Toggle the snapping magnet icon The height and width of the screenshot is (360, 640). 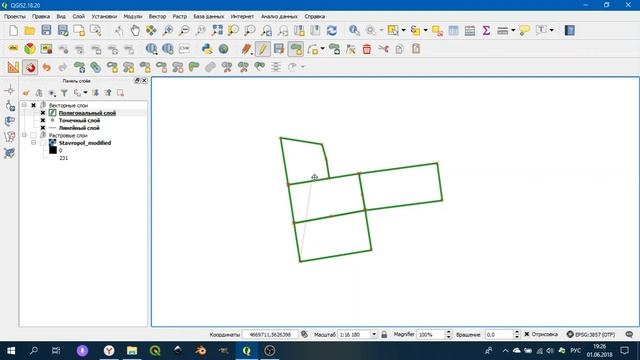(x=30, y=67)
